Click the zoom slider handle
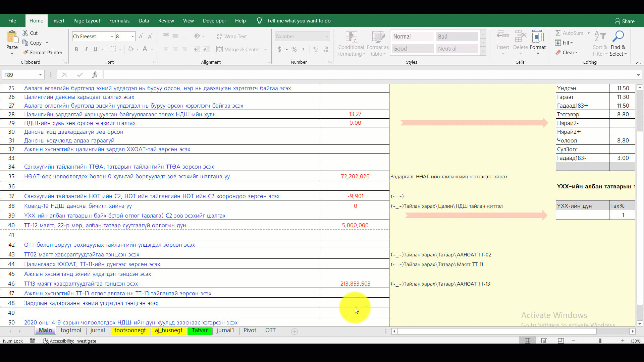 (600, 341)
